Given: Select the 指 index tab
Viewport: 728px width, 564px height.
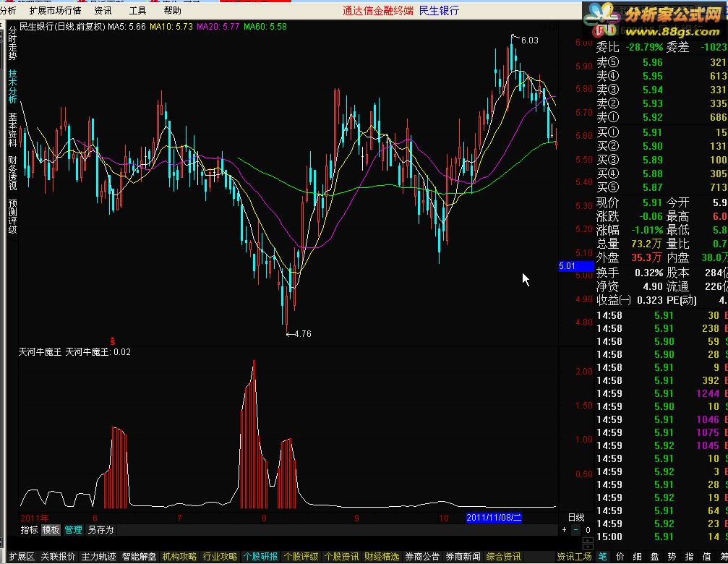Looking at the screenshot, I should (x=689, y=557).
